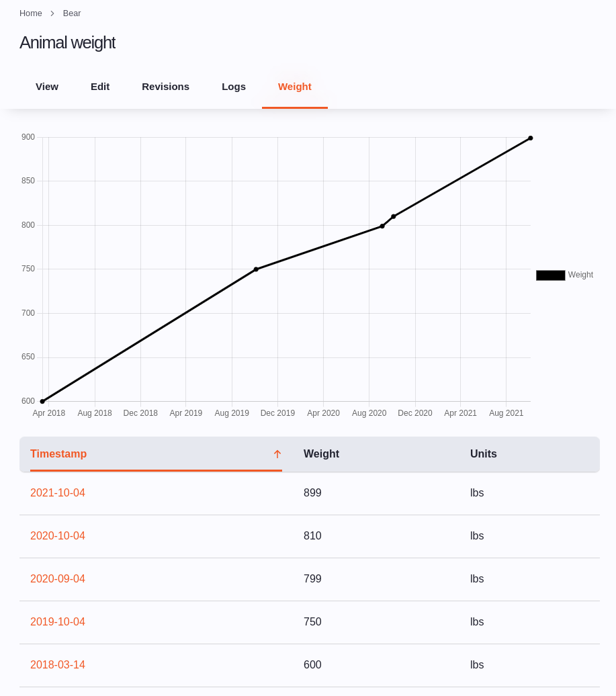616x696 pixels.
Task: Open the Revisions tab
Action: click(x=165, y=86)
